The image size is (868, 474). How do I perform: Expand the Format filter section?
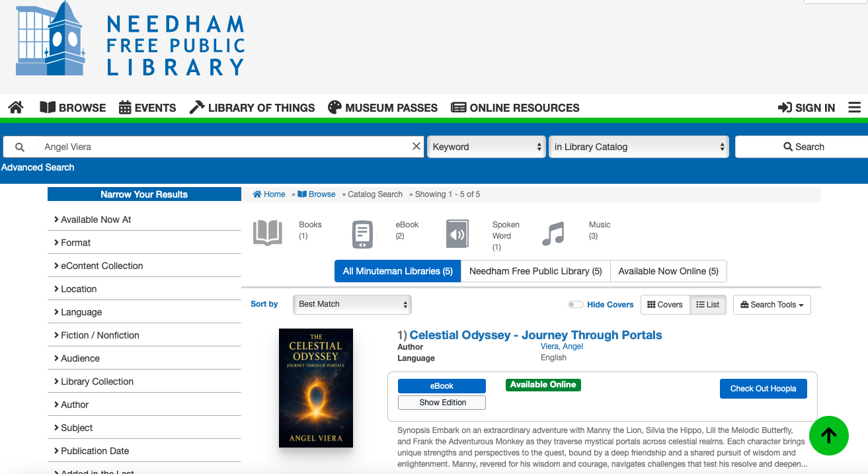click(x=76, y=243)
